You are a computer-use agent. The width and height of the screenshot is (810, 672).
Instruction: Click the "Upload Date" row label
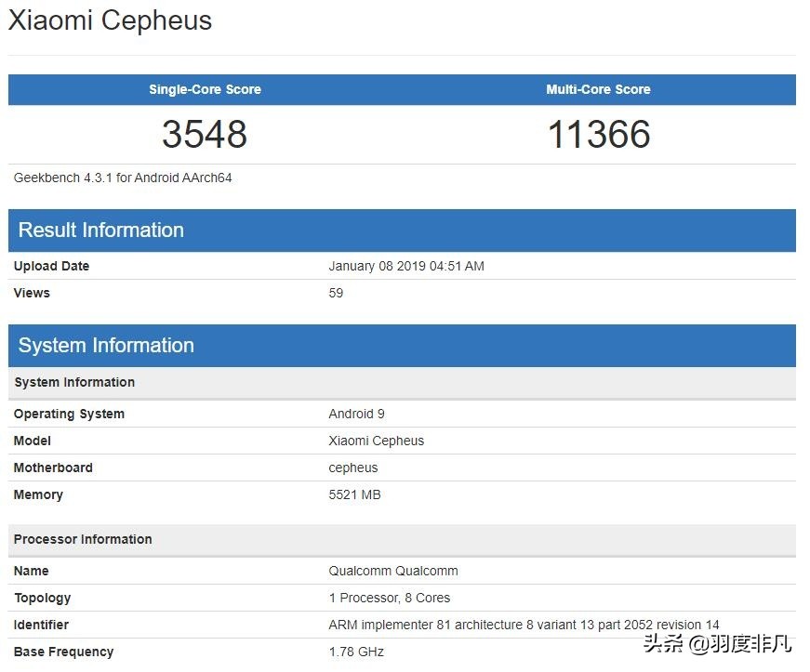pyautogui.click(x=52, y=266)
